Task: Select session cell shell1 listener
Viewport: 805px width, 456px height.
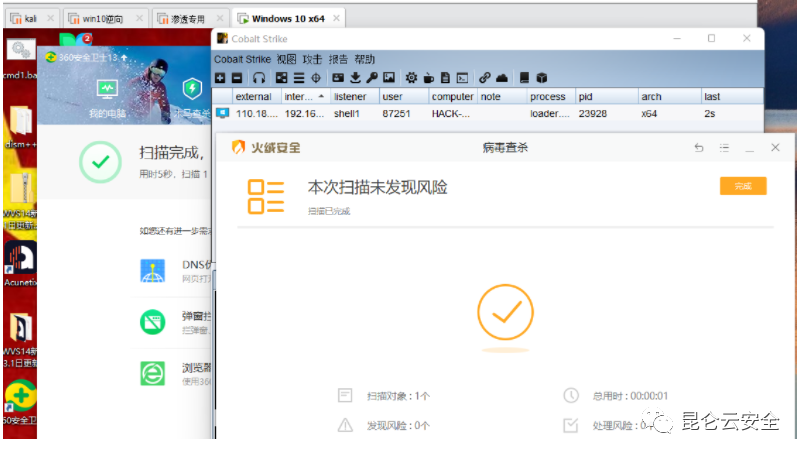Action: (x=347, y=113)
